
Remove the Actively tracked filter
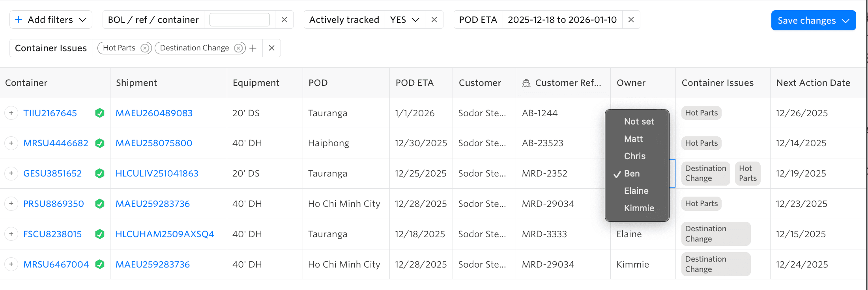[434, 20]
